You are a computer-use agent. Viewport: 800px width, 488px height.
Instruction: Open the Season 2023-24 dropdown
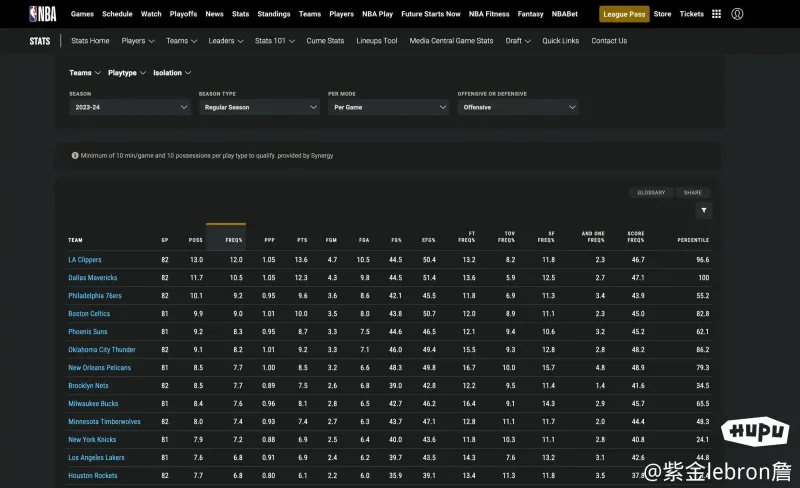point(130,107)
